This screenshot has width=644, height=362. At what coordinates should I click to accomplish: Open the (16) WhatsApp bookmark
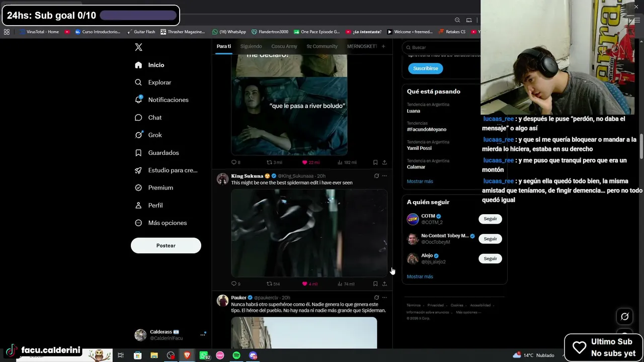(229, 32)
